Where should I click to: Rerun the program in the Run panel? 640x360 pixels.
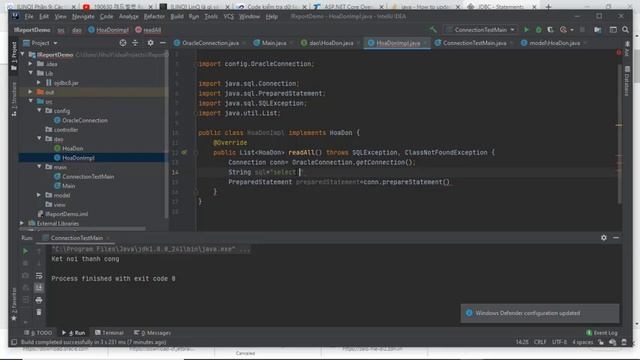pos(25,251)
